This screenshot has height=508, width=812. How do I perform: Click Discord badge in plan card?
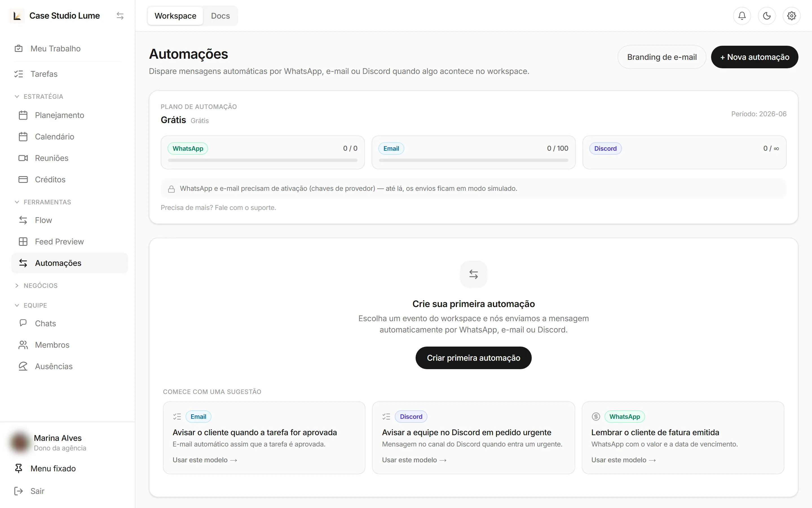pos(605,149)
